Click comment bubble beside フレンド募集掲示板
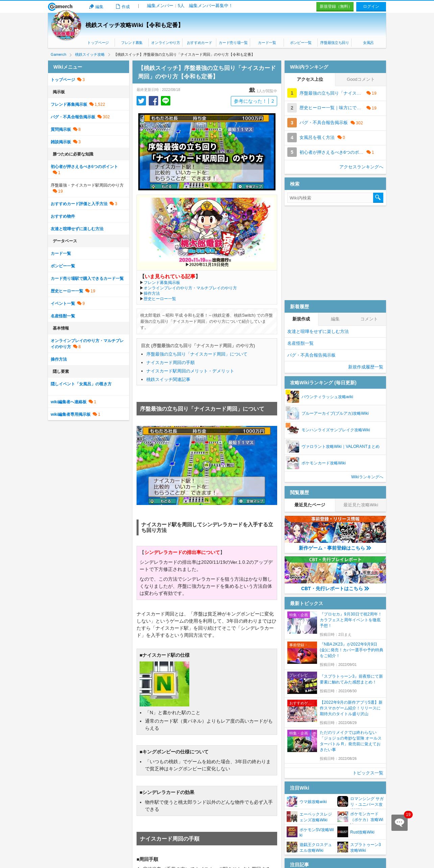The image size is (434, 868). (91, 104)
